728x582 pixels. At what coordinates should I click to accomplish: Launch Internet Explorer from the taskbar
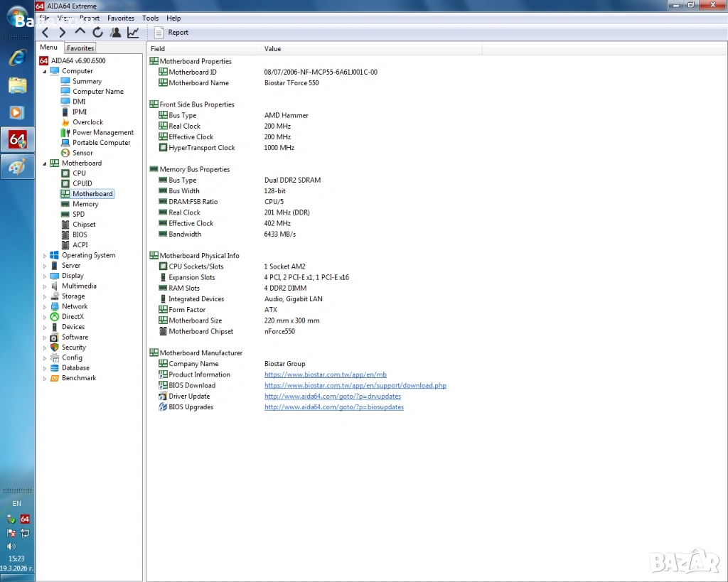coord(17,58)
